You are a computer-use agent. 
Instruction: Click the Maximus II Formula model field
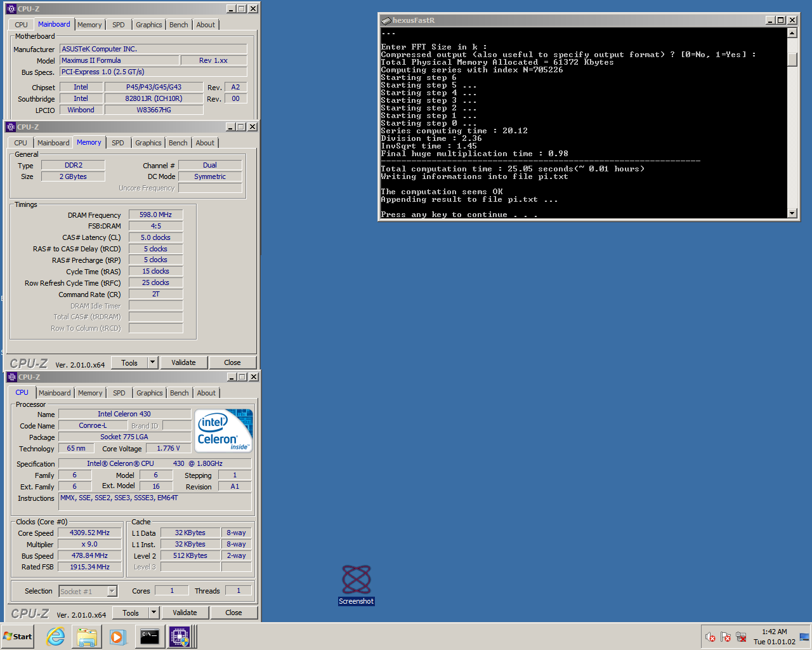coord(119,60)
